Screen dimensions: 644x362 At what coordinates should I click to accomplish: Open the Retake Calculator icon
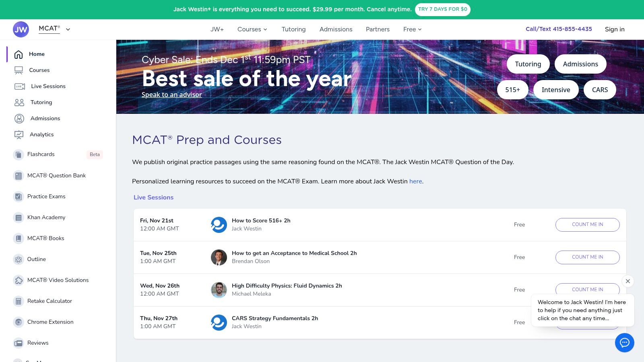pos(19,301)
